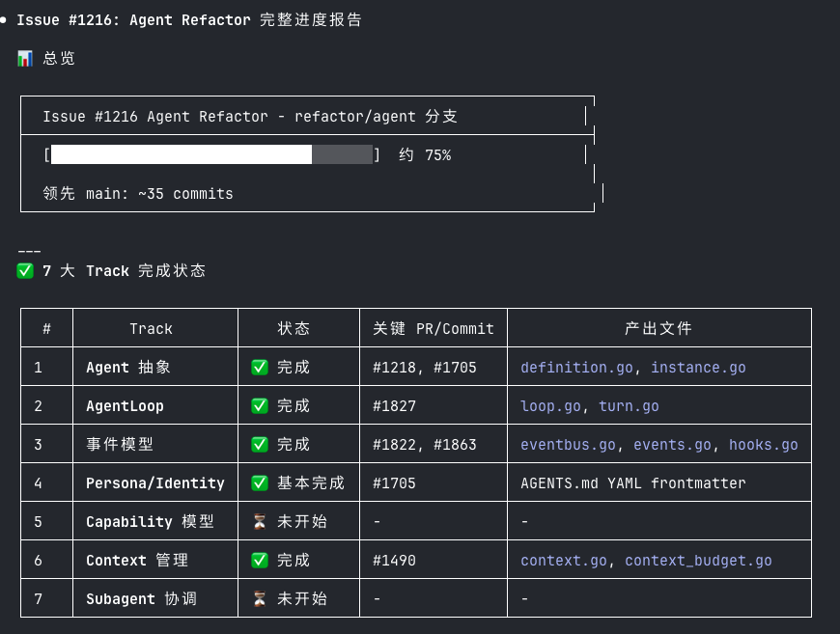Open the hooks.go file link
Screen dimensions: 840x634
click(763, 445)
